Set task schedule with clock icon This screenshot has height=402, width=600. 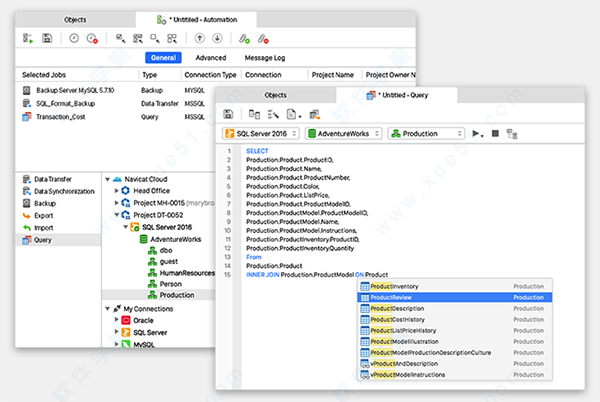[74, 38]
